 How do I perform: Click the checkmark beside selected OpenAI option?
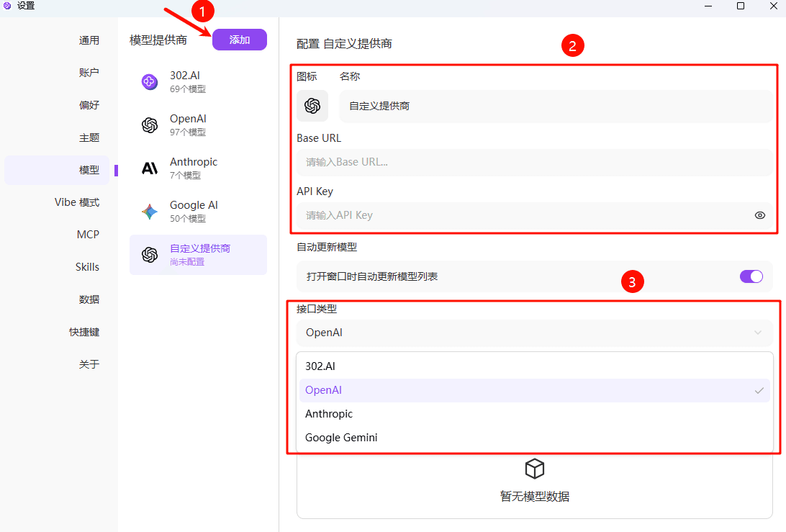(x=759, y=390)
